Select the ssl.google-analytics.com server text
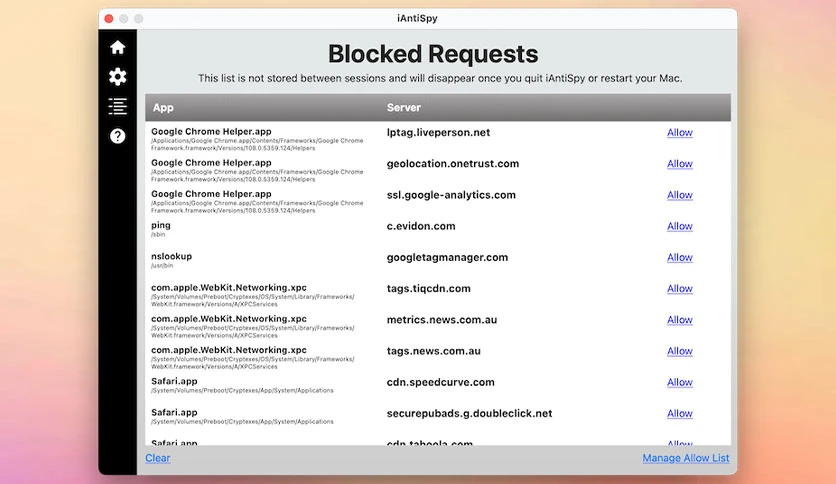The image size is (836, 484). (x=451, y=195)
